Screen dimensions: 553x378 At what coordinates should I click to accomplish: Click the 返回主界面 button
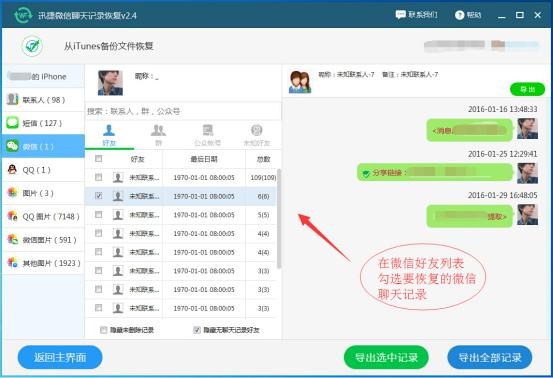60,357
